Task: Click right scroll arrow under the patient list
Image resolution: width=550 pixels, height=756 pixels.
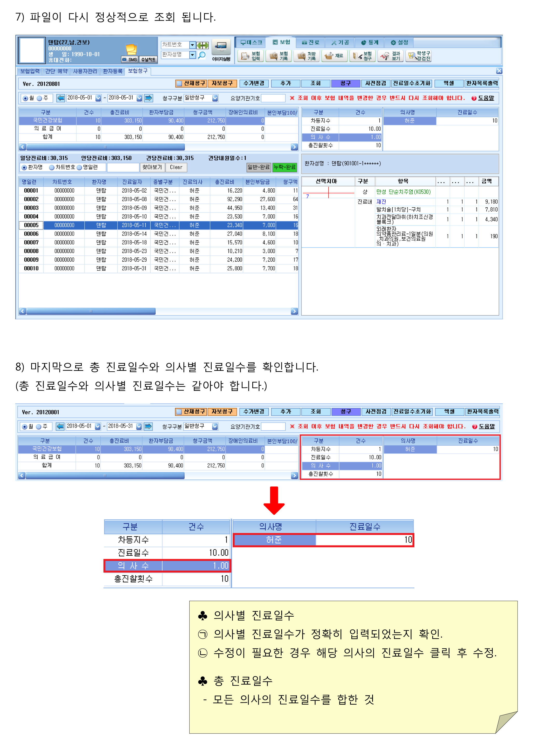Action: [x=294, y=311]
